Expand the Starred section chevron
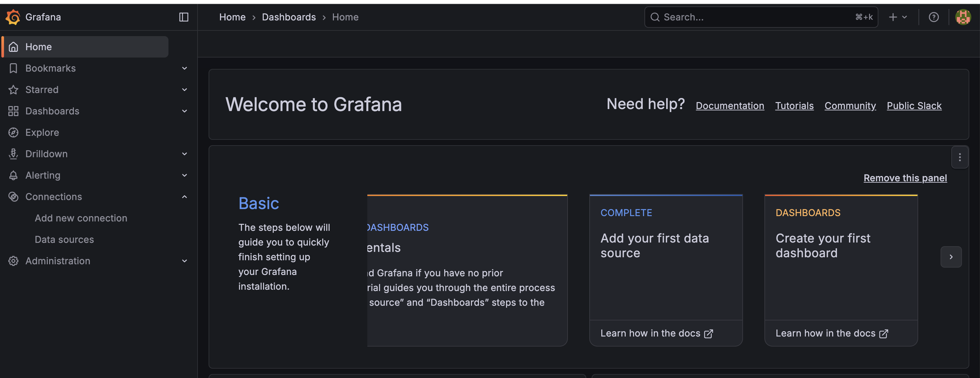Image resolution: width=980 pixels, height=378 pixels. [x=185, y=89]
